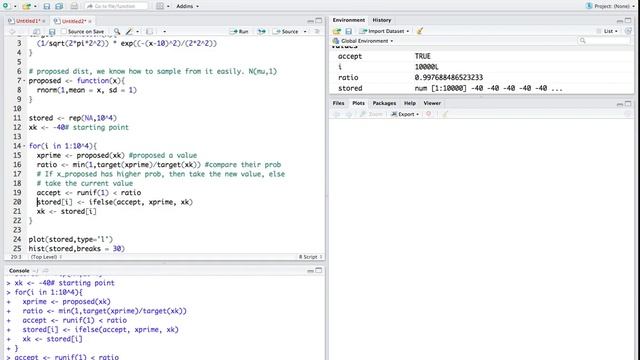Toggle the Source on Save checkbox
This screenshot has width=640, height=360.
click(x=64, y=31)
